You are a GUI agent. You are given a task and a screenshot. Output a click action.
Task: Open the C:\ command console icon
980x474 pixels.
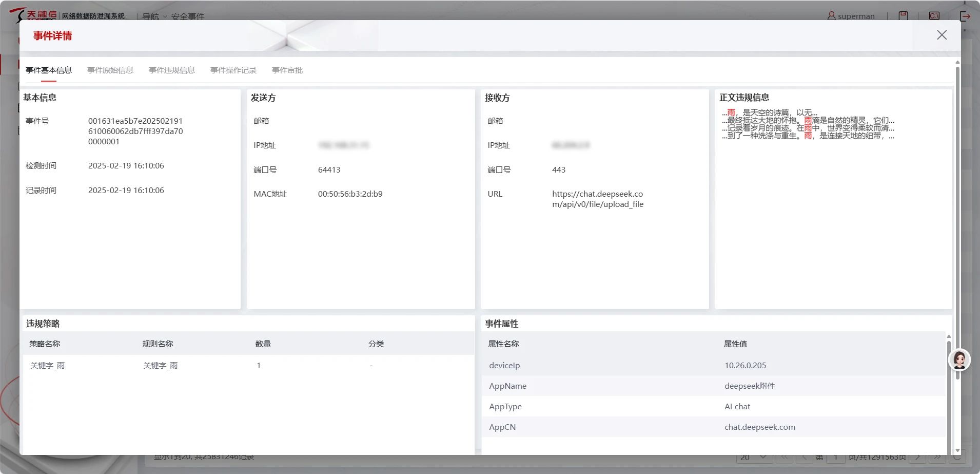(934, 16)
